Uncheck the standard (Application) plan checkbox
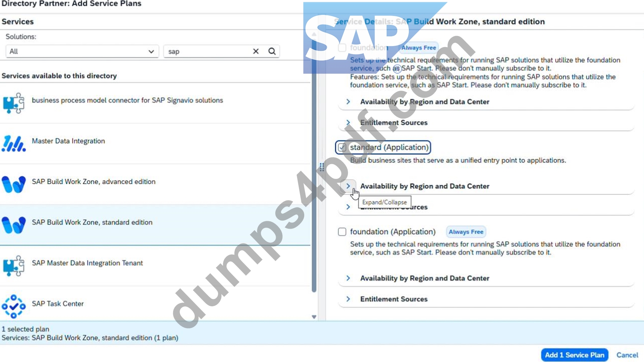This screenshot has width=644, height=362. pyautogui.click(x=342, y=147)
